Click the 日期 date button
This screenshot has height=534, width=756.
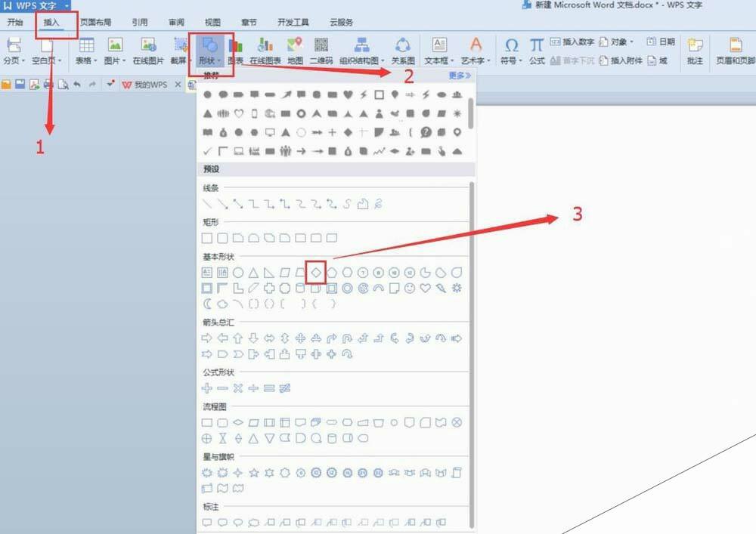(661, 42)
